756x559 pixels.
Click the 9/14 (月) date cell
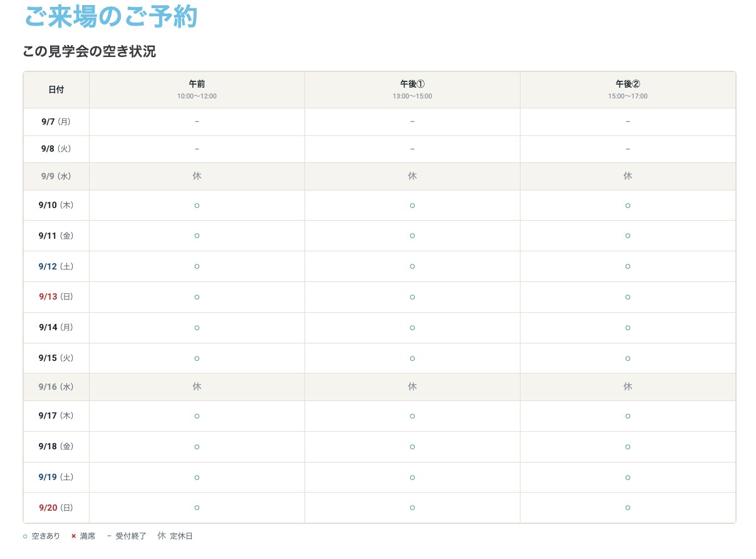point(56,328)
